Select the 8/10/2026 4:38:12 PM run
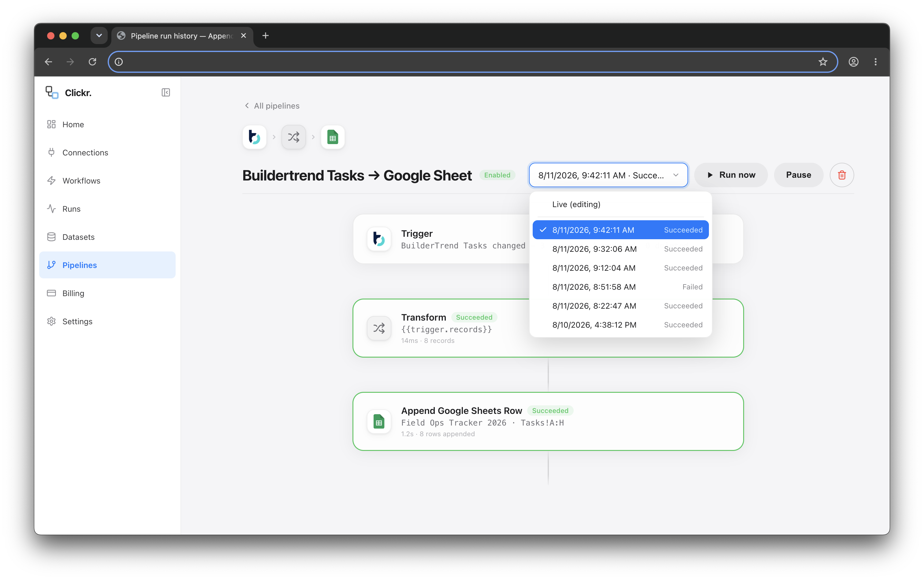Viewport: 924px width, 580px height. tap(620, 325)
